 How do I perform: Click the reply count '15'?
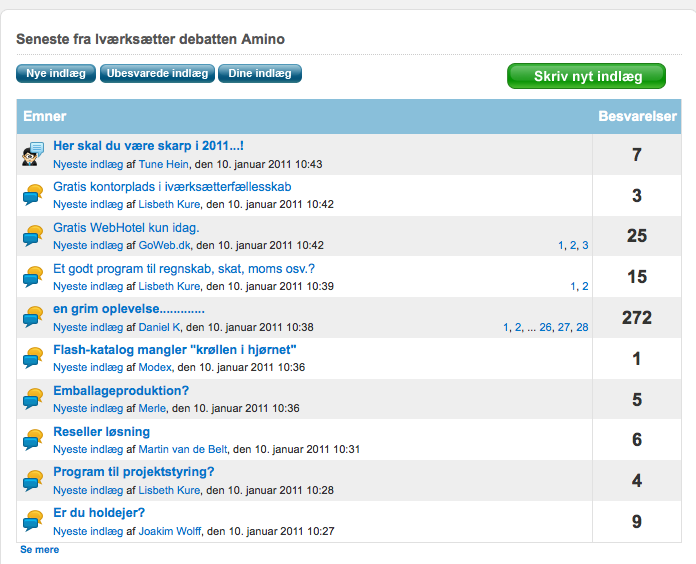click(637, 277)
